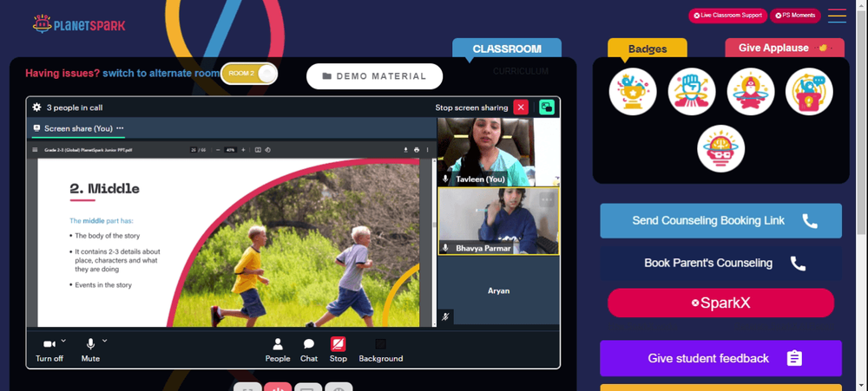Toggle the ROOM 2 switch
Viewport: 868px width, 391px height.
pos(249,74)
